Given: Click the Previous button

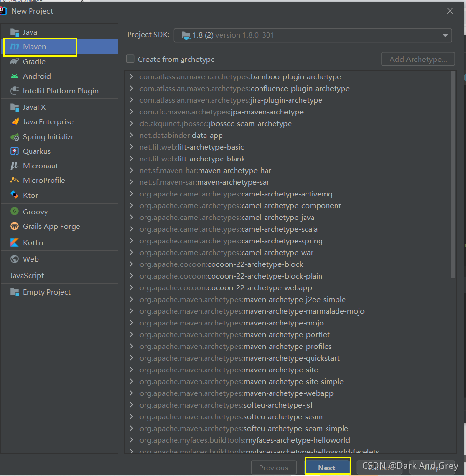Looking at the screenshot, I should pyautogui.click(x=274, y=468).
